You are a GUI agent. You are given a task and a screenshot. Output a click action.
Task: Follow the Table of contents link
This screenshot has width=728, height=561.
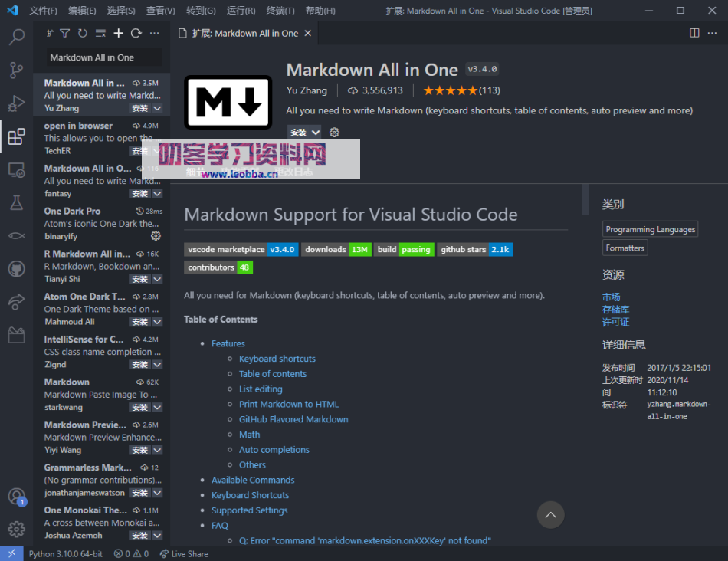[273, 373]
